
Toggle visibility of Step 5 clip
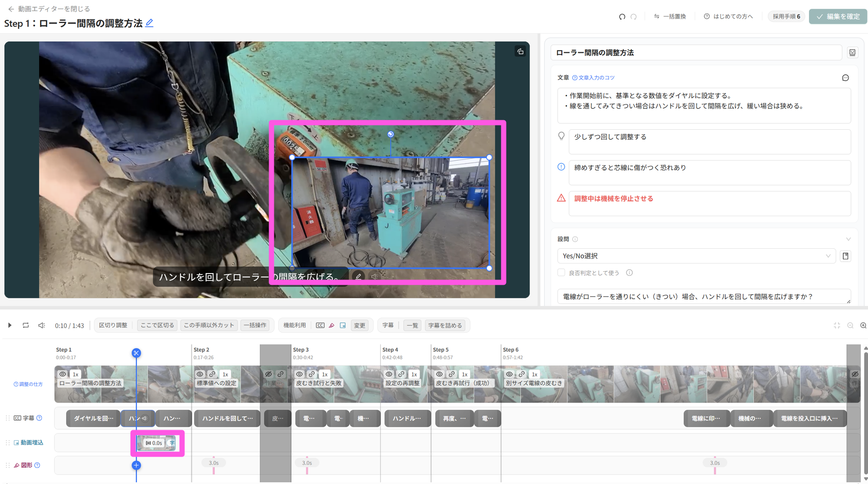(x=439, y=374)
